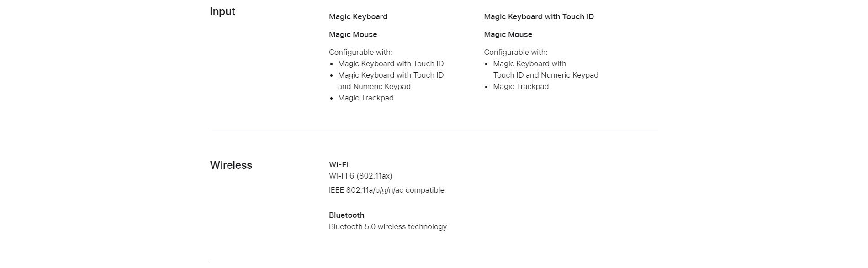Select the bold Magic Keyboard text in left column
Screen dimensions: 868x268
tap(358, 16)
